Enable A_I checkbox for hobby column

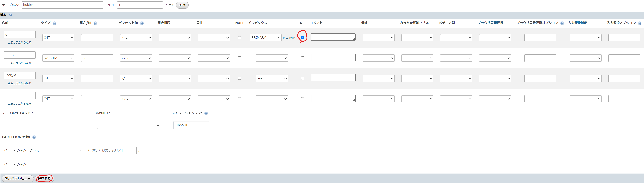303,58
